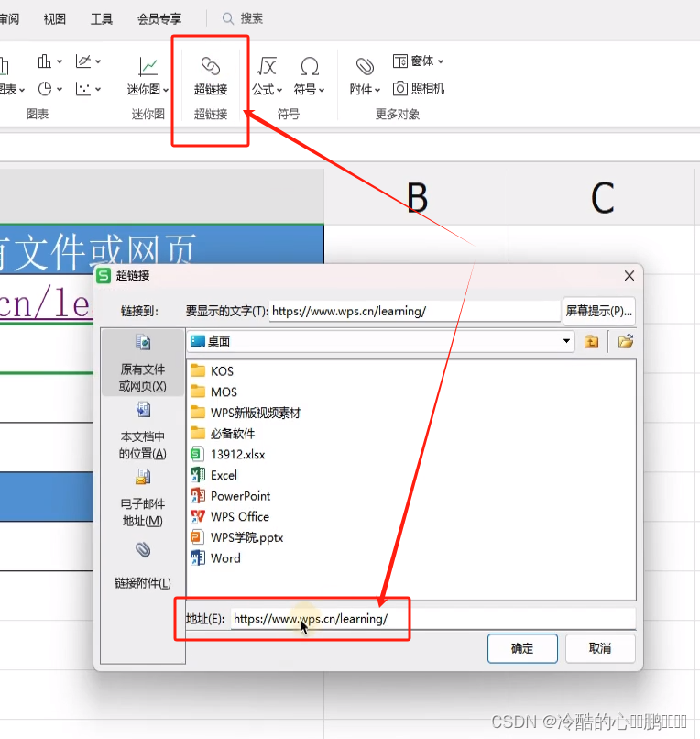This screenshot has height=739, width=700.
Task: Select the KOS folder
Action: [x=212, y=371]
